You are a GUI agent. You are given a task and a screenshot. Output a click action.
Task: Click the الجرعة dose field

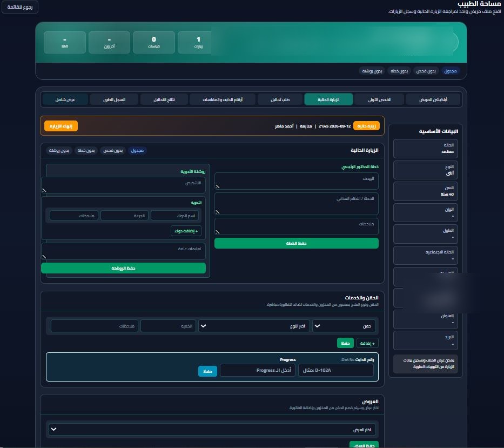[x=124, y=216]
